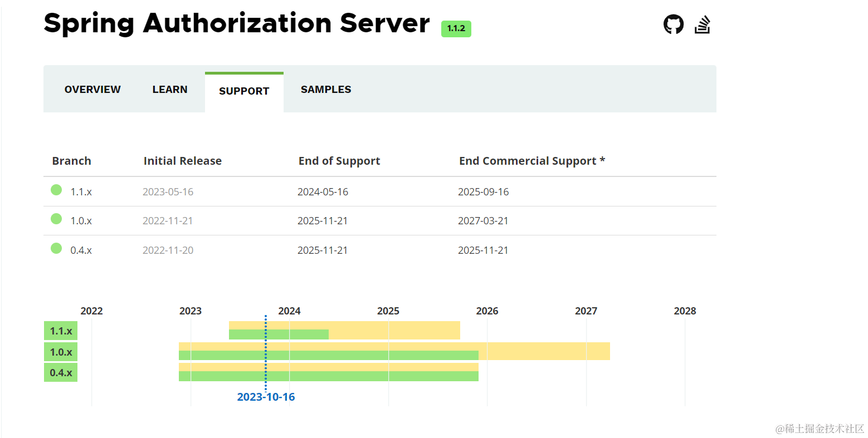This screenshot has height=438, width=868.
Task: Click commercial support date for 0.4.x
Action: click(x=483, y=250)
